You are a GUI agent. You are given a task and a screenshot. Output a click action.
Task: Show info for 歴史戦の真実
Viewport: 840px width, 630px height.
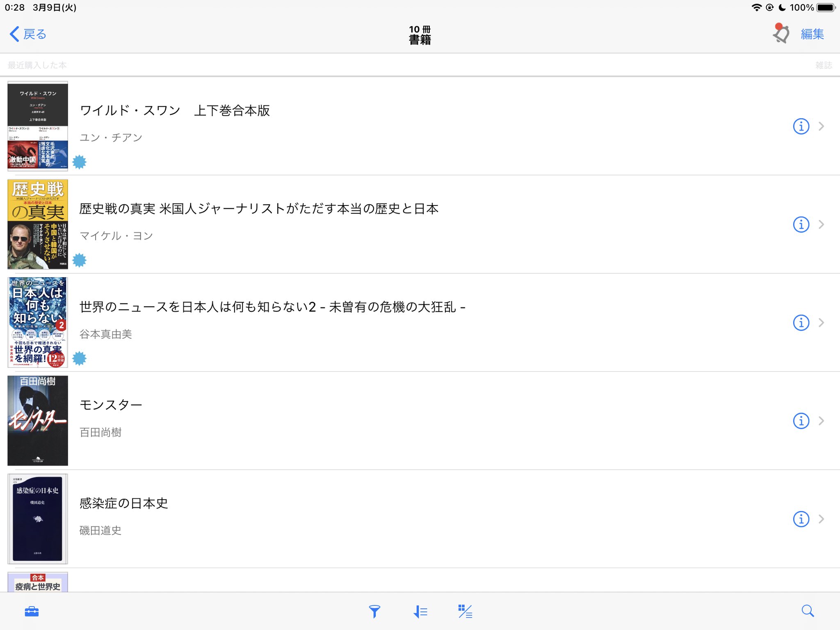[x=801, y=224]
